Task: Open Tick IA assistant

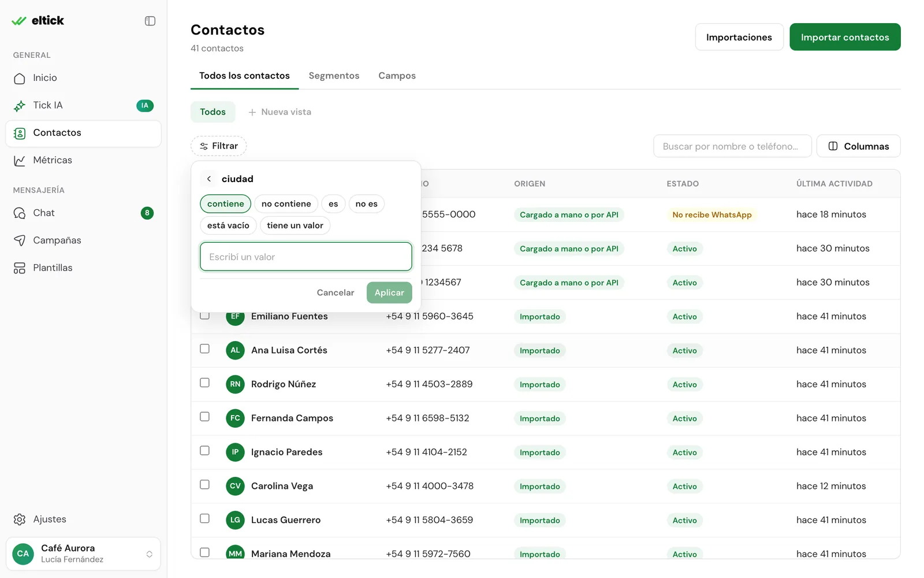Action: click(83, 105)
